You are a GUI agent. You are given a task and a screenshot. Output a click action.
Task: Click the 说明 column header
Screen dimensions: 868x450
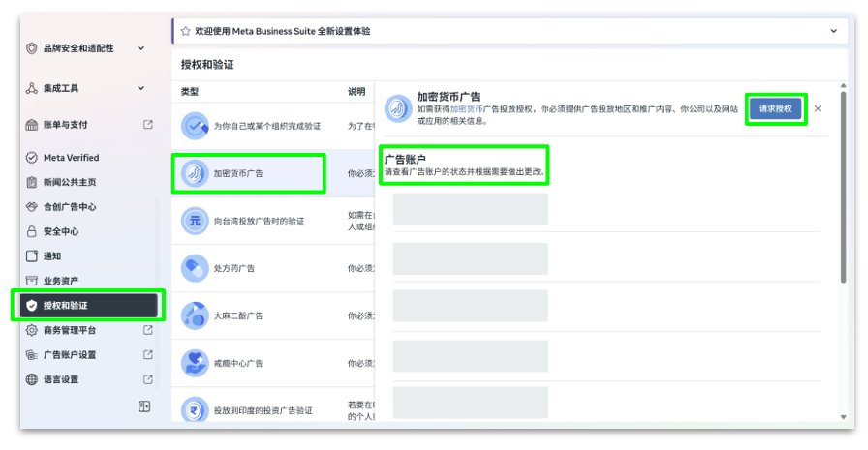pyautogui.click(x=356, y=92)
